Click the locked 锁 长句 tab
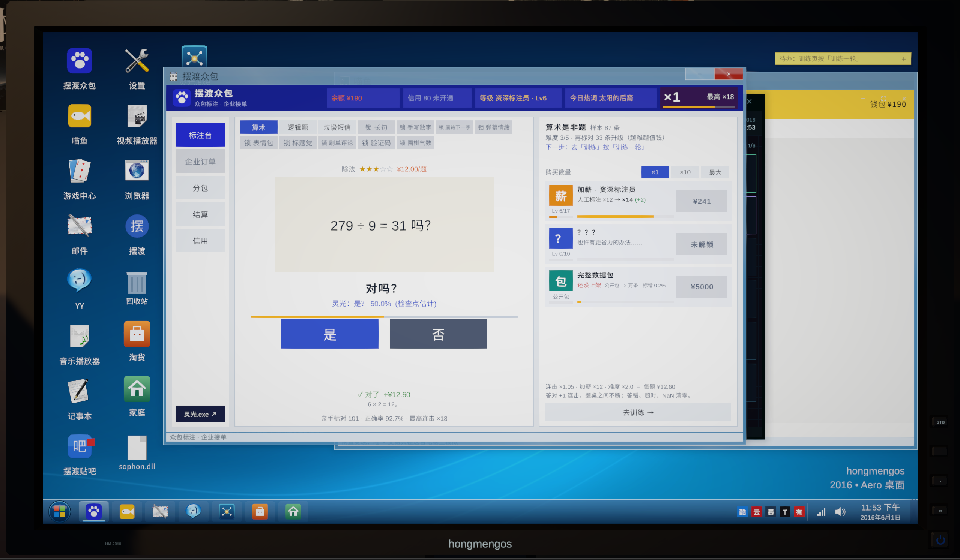This screenshot has width=960, height=560. [x=376, y=127]
